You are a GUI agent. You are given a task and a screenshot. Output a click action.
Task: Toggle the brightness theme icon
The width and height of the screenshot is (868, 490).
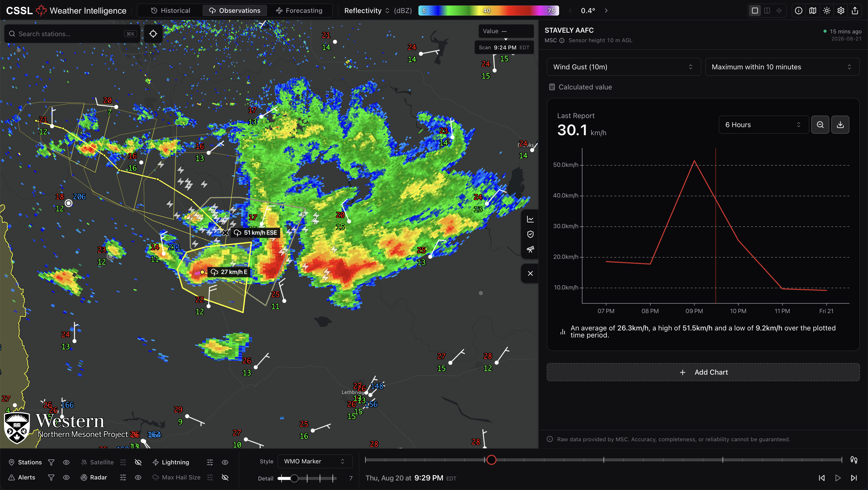827,11
